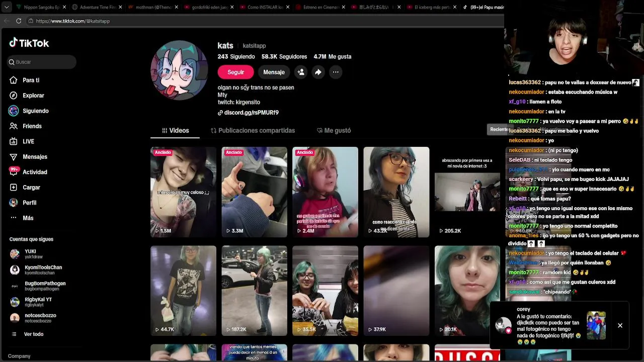Open pinned video with 1.5M views
The width and height of the screenshot is (644, 362).
tap(183, 192)
